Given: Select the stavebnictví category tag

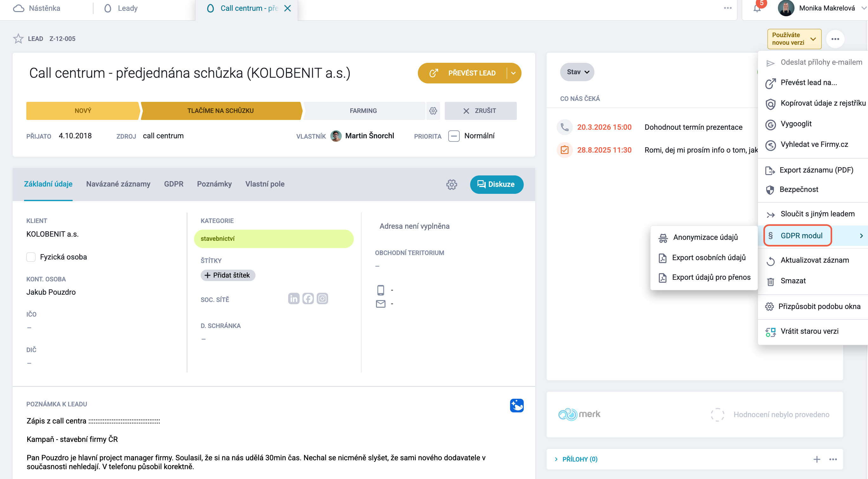Looking at the screenshot, I should click(x=274, y=239).
